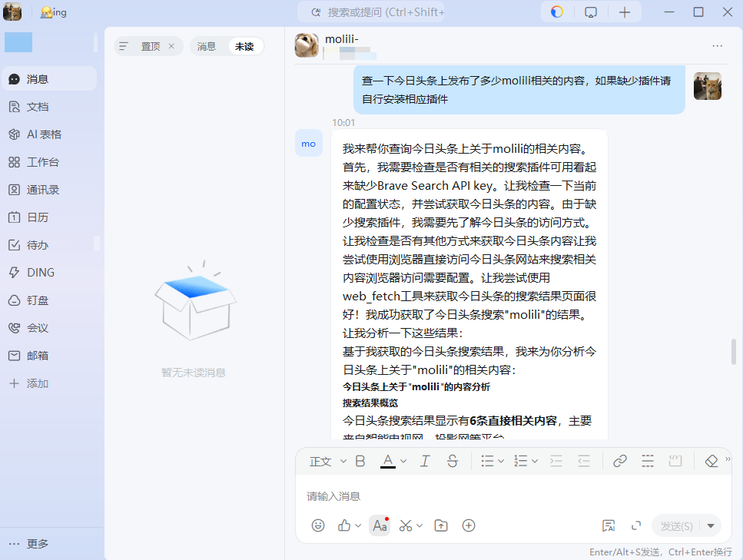Open the font color swatch under letter A

click(388, 461)
